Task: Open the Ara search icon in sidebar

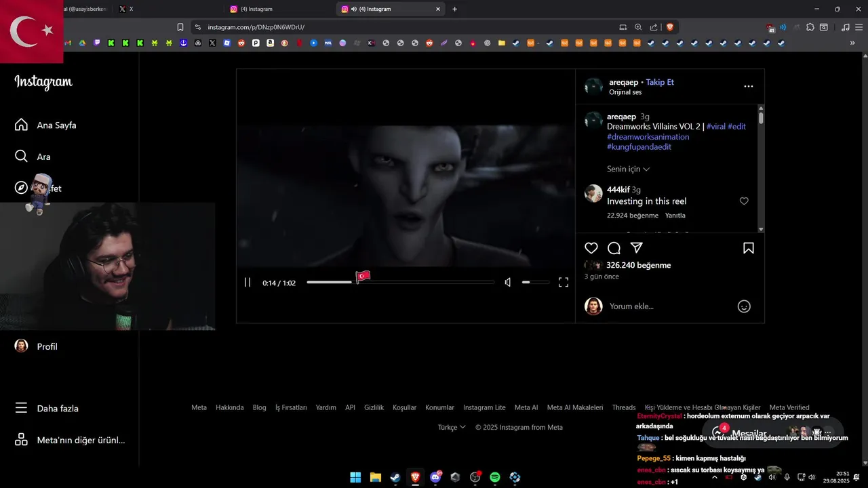Action: click(22, 157)
